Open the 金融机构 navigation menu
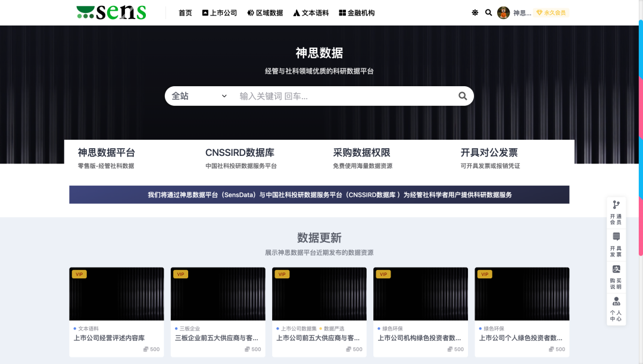 (x=357, y=12)
